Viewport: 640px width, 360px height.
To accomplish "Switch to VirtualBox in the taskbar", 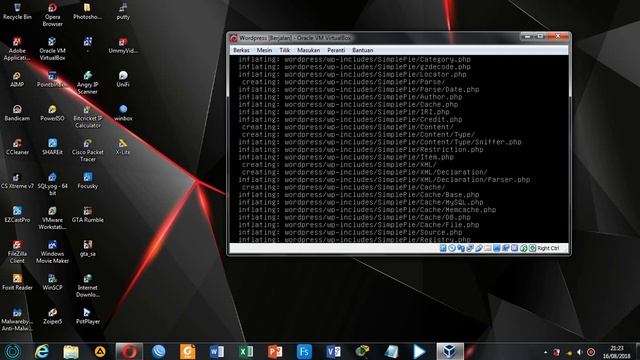I will click(x=449, y=351).
